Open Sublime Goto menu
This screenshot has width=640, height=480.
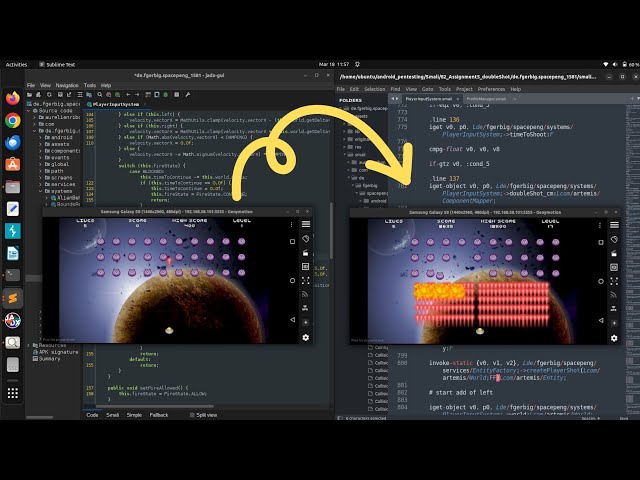[x=427, y=89]
